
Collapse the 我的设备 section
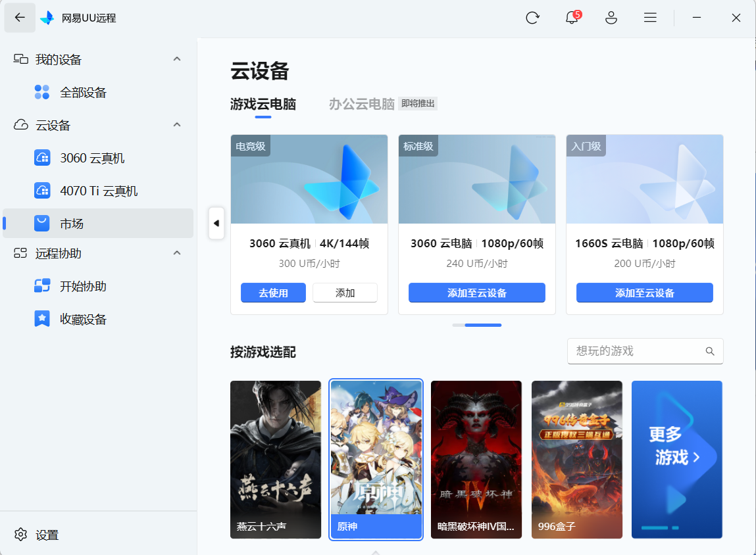pos(177,59)
